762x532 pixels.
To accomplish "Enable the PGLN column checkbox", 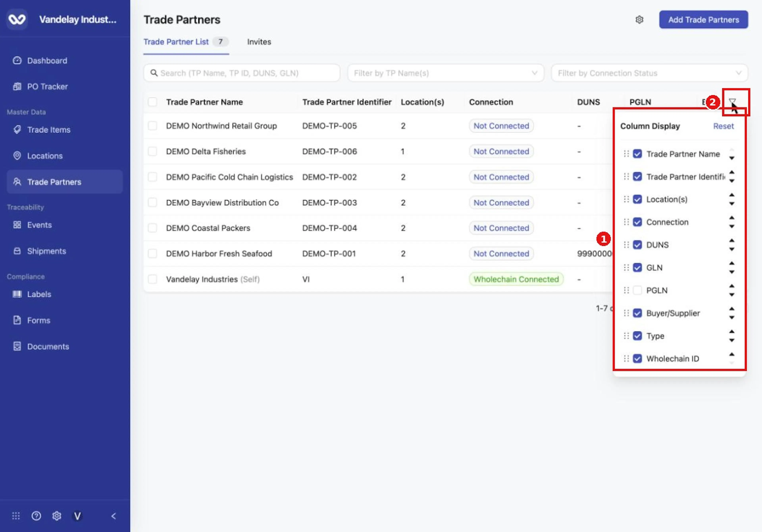I will click(637, 290).
